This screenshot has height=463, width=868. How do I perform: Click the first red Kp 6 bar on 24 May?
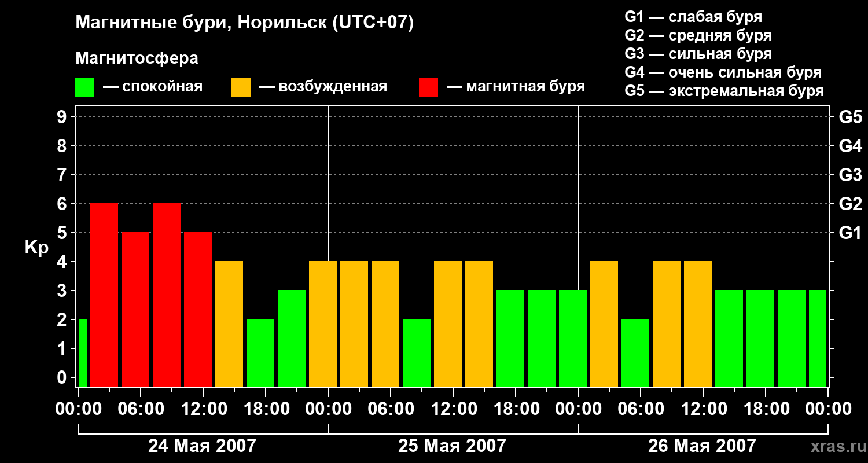point(104,295)
